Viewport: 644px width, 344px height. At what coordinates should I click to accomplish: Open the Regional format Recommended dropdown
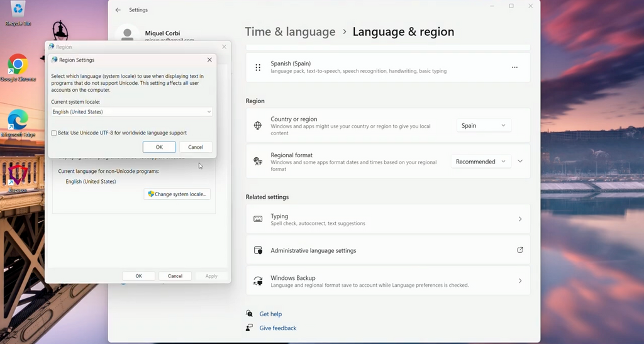point(481,162)
